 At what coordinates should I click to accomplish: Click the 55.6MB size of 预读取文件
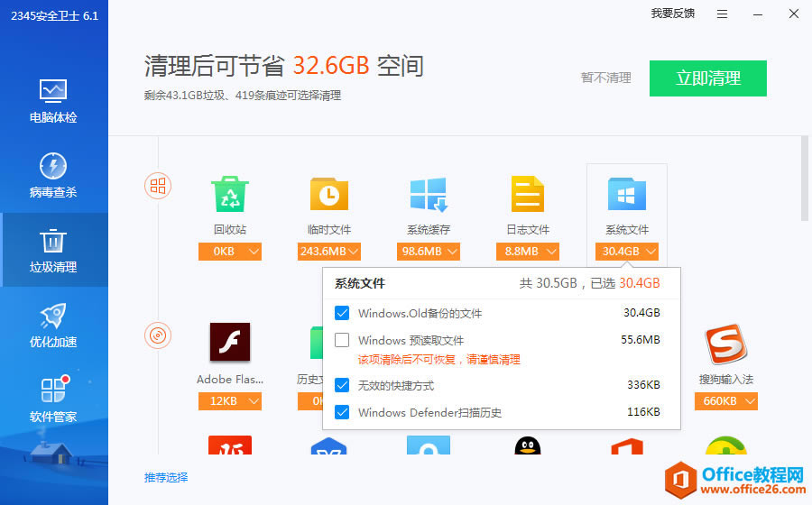pyautogui.click(x=641, y=339)
